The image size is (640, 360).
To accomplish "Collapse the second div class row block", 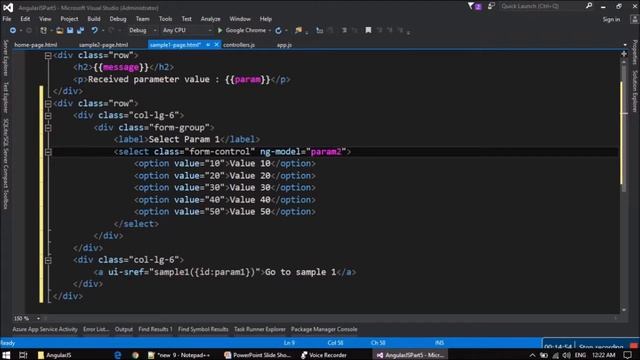I will [48, 104].
